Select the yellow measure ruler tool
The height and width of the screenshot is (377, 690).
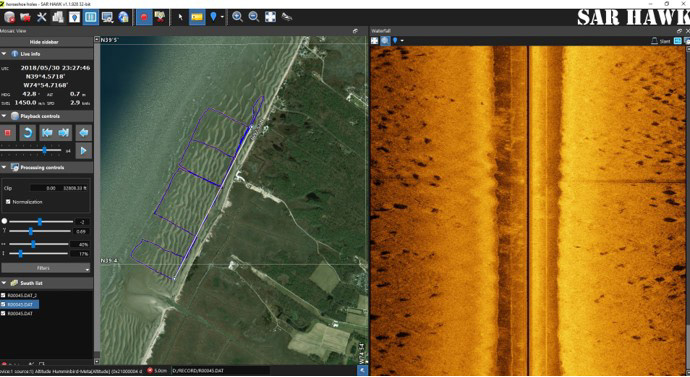point(197,17)
